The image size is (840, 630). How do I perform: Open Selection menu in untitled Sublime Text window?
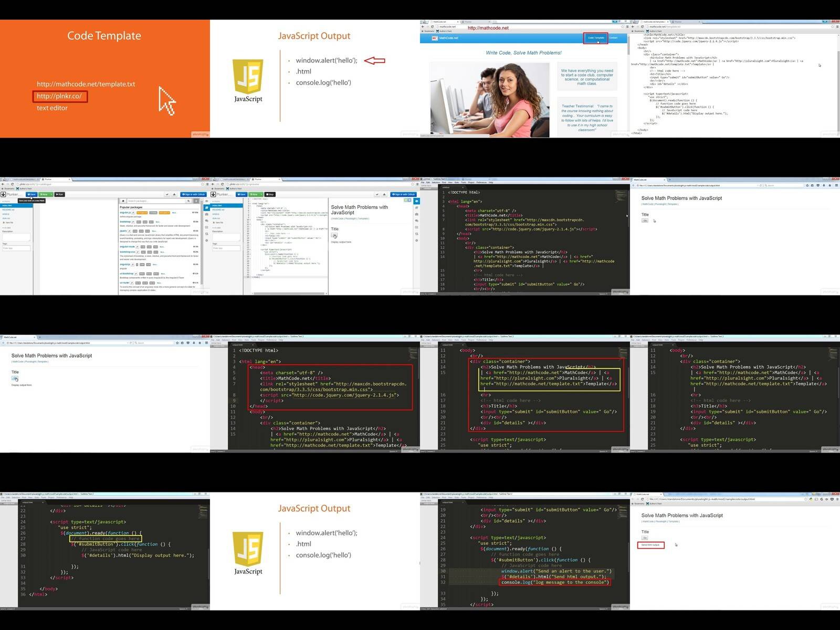[436, 182]
